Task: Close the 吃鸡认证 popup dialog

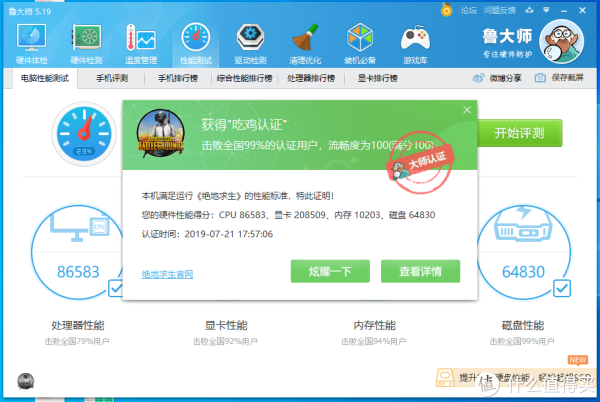Action: (x=467, y=110)
